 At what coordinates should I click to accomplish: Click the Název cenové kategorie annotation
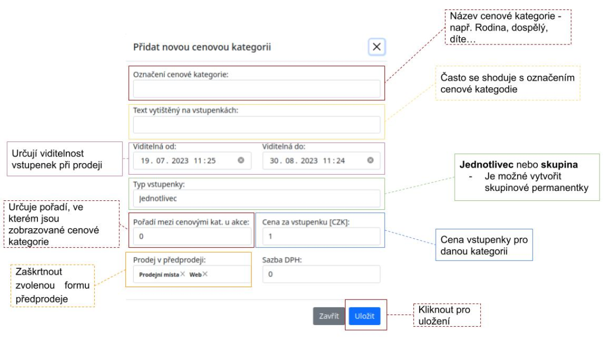(508, 27)
